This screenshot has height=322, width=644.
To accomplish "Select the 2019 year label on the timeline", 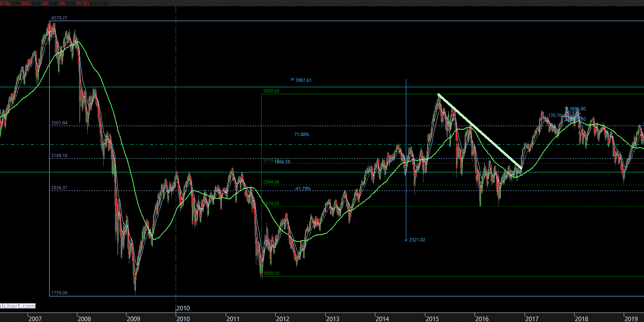I will (x=631, y=319).
